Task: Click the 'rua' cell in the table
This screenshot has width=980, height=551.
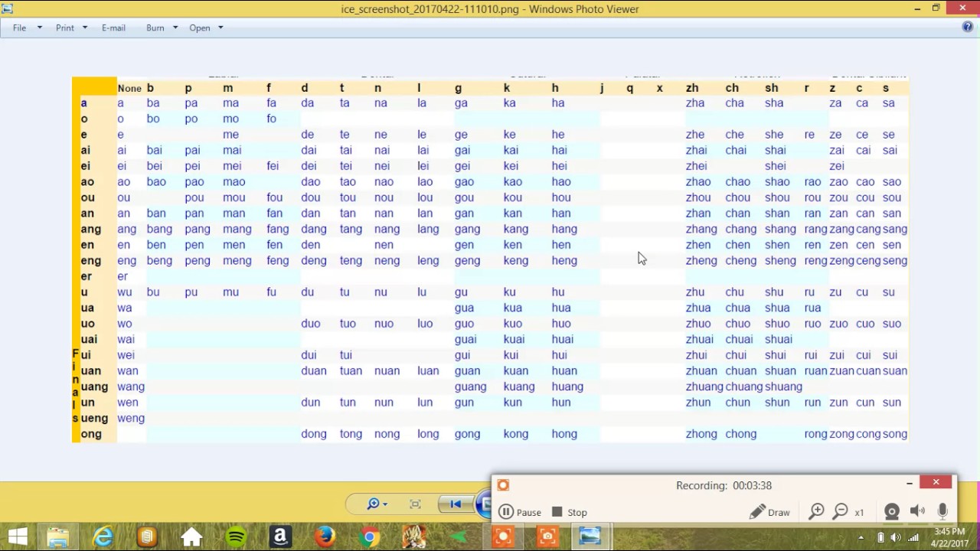Action: pos(812,308)
